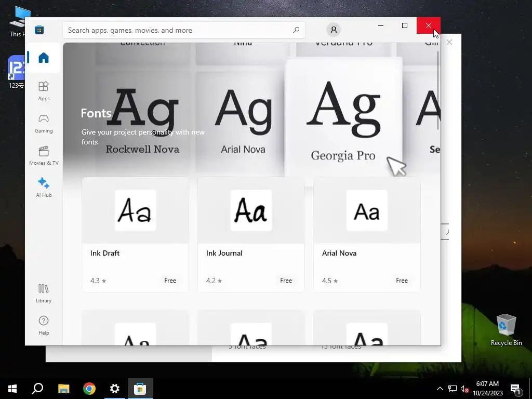Click the network icon in system tray

(x=453, y=389)
